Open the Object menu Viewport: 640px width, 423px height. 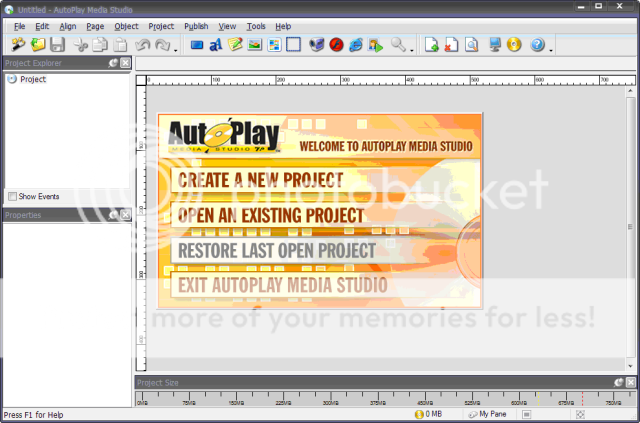tap(126, 26)
